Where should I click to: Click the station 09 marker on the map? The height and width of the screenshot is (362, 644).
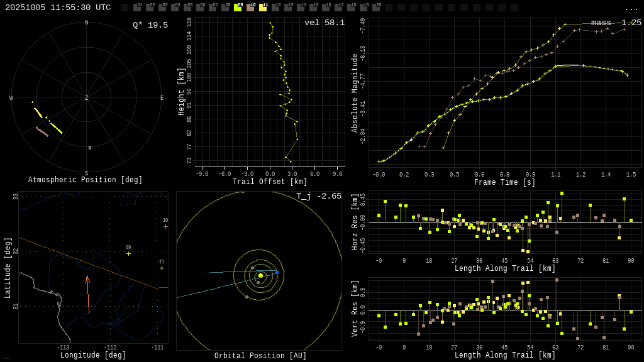point(128,253)
